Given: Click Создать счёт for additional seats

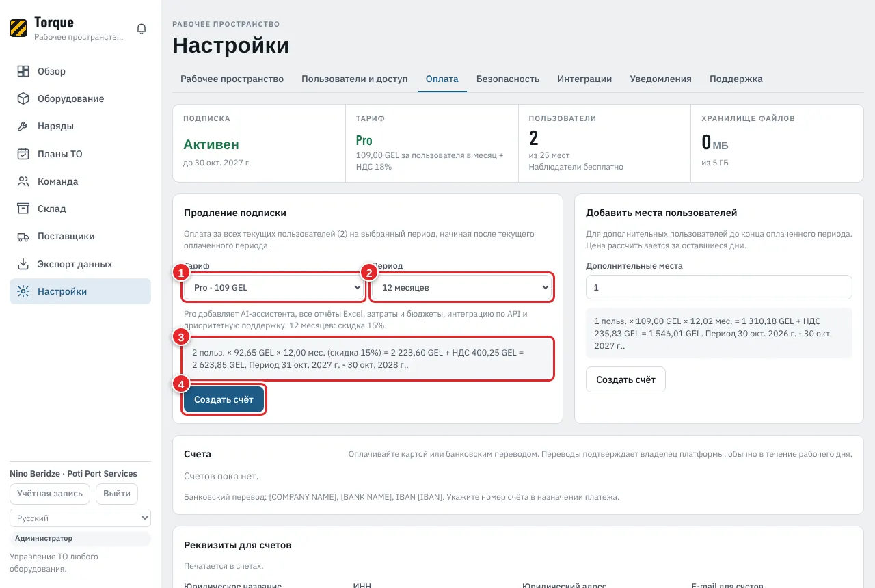Looking at the screenshot, I should click(625, 379).
